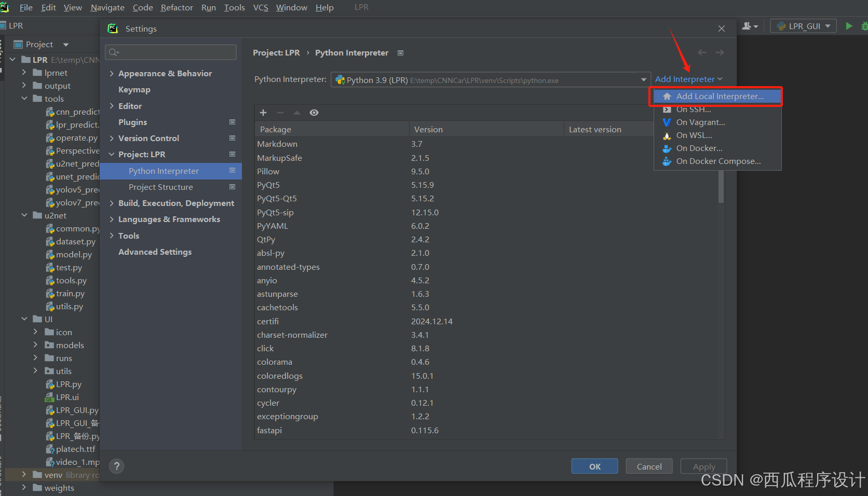Open the File menu
The height and width of the screenshot is (496, 868).
coord(26,7)
